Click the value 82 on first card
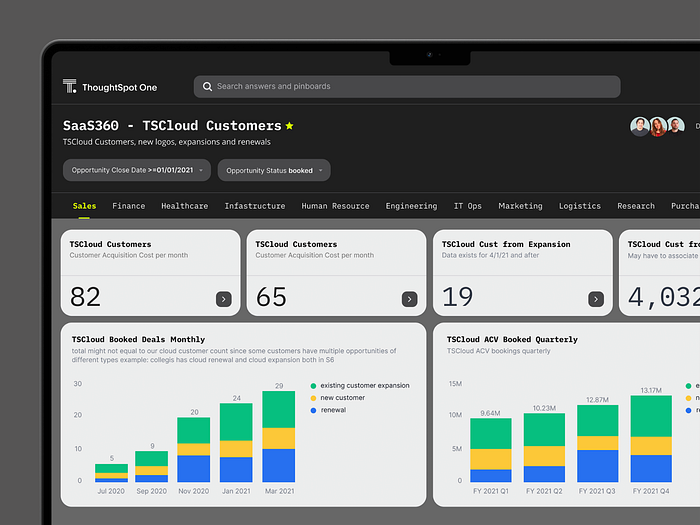This screenshot has height=525, width=700. click(85, 297)
